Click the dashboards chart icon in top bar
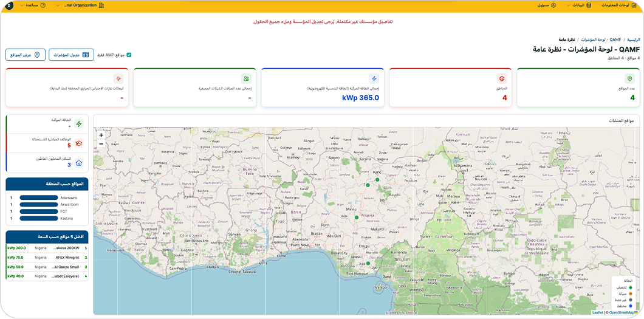644x319 pixels. tap(633, 5)
